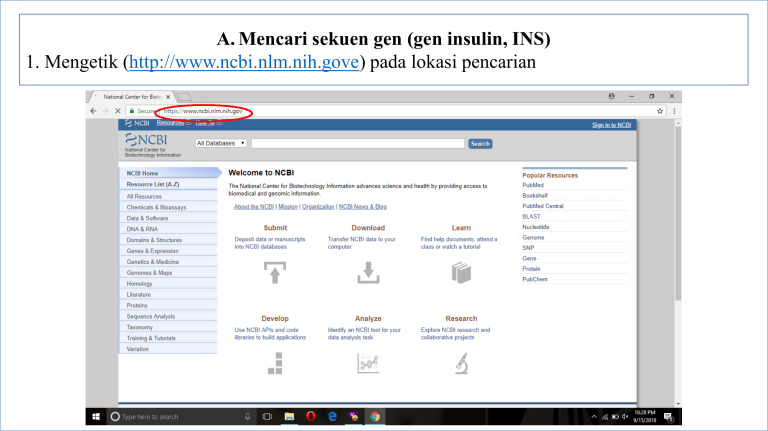Click the Learn books icon
This screenshot has height=431, width=768.
click(x=460, y=271)
